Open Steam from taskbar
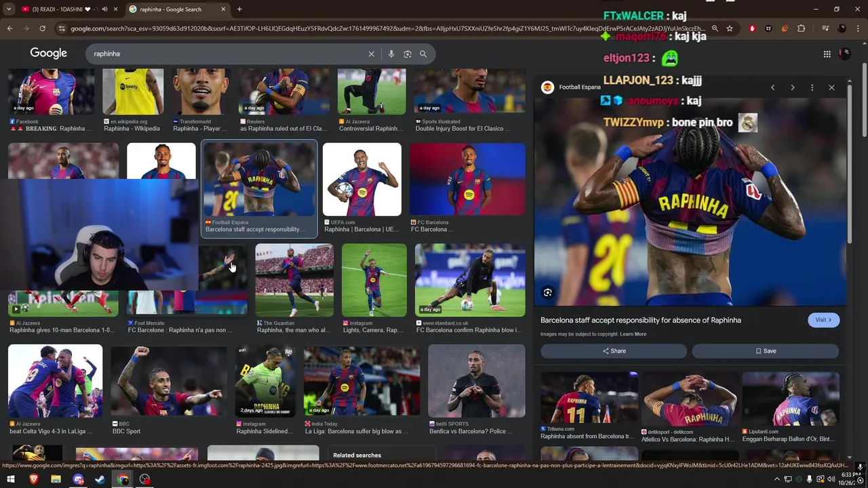Viewport: 868px width, 488px height. (x=100, y=479)
